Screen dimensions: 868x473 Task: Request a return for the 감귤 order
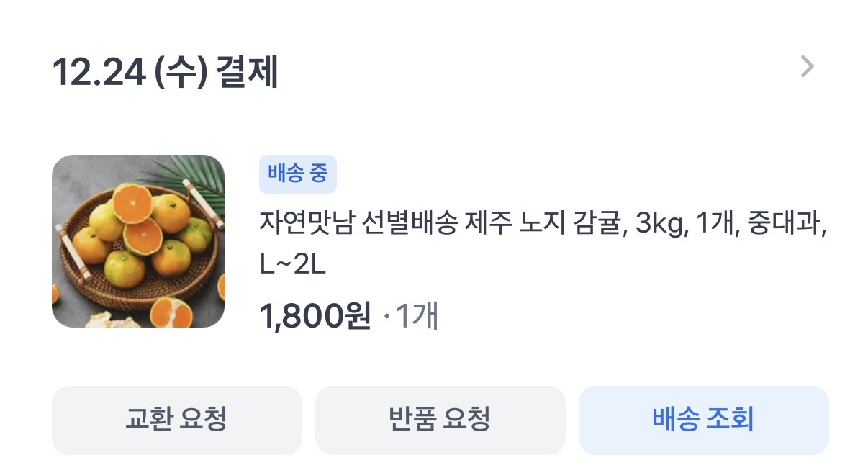(440, 420)
